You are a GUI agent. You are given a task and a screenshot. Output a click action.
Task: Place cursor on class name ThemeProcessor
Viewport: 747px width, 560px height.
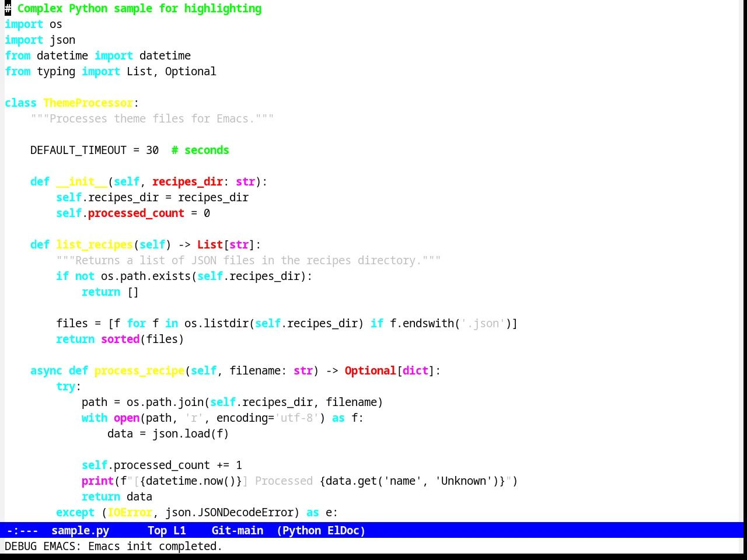(88, 103)
